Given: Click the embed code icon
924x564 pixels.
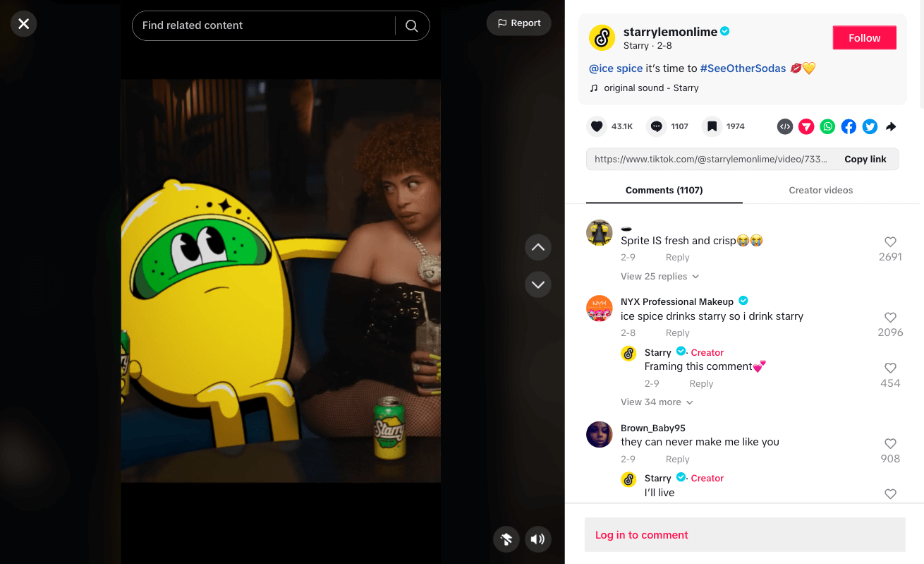Looking at the screenshot, I should click(x=785, y=126).
